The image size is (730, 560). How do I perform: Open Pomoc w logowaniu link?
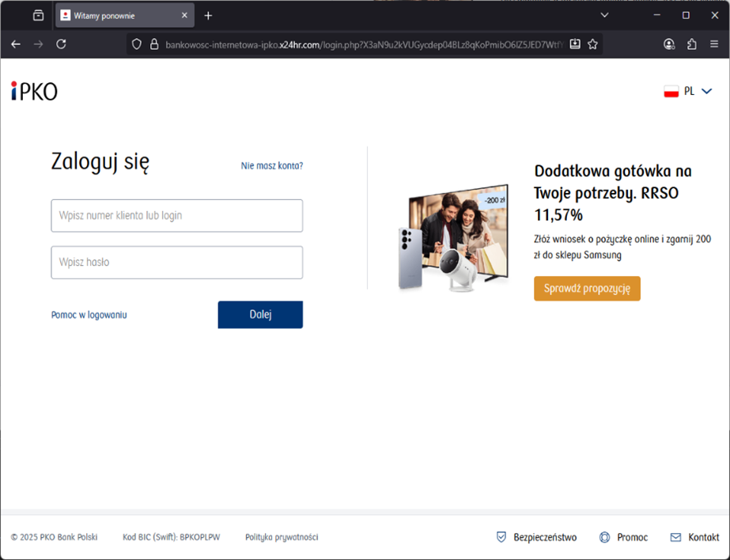coord(89,315)
